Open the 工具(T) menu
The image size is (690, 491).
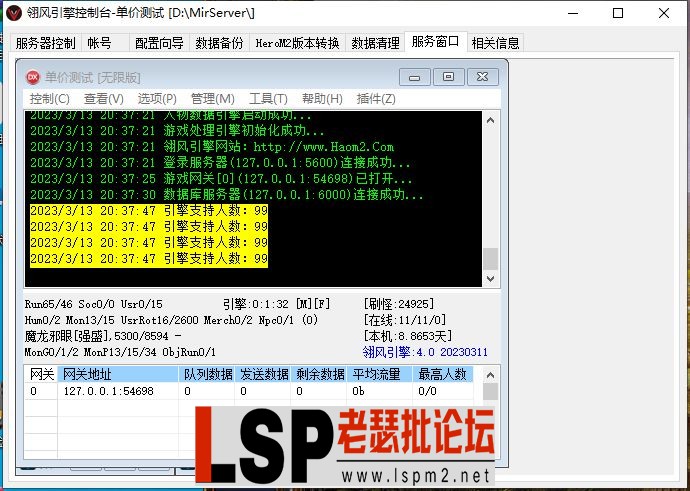tap(268, 99)
